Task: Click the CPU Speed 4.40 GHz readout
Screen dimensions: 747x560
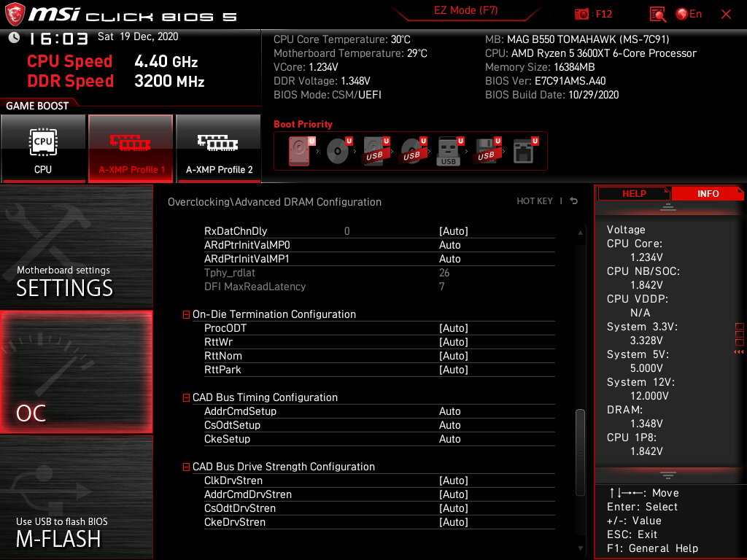Action: point(112,61)
